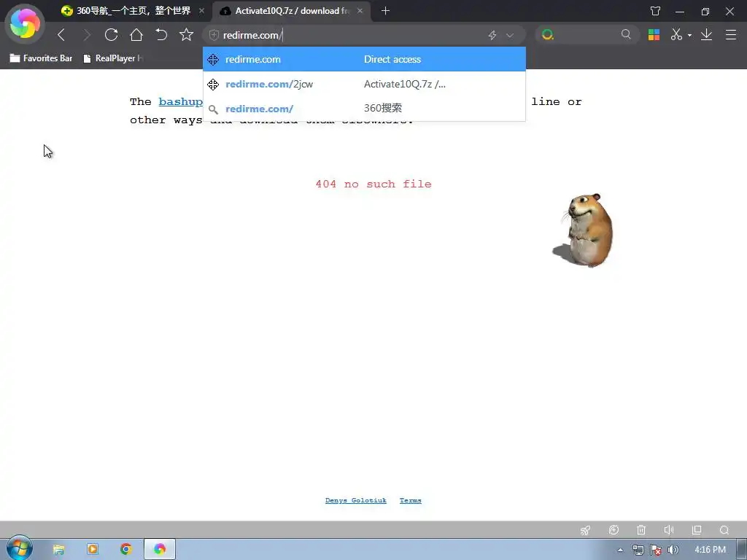747x560 pixels.
Task: Click the rocket accelerator icon in status bar
Action: pos(586,530)
